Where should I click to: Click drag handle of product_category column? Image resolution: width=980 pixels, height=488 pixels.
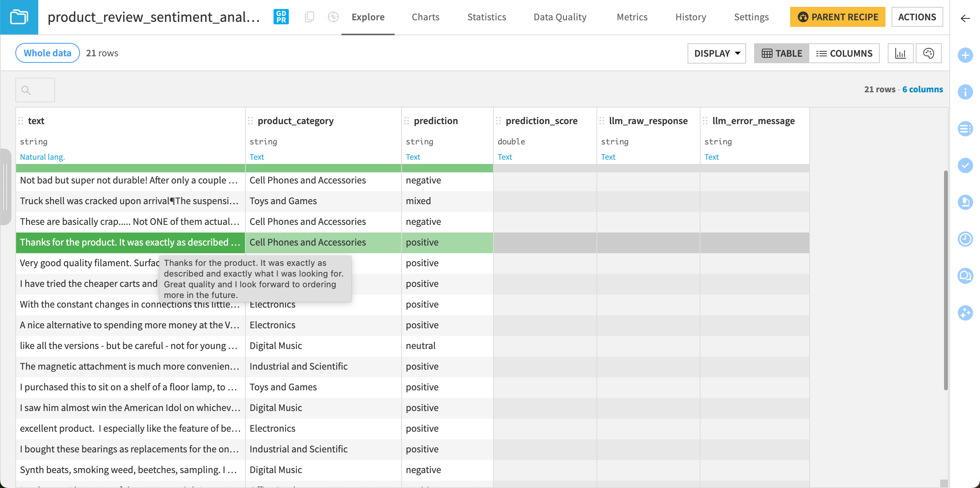(x=250, y=121)
